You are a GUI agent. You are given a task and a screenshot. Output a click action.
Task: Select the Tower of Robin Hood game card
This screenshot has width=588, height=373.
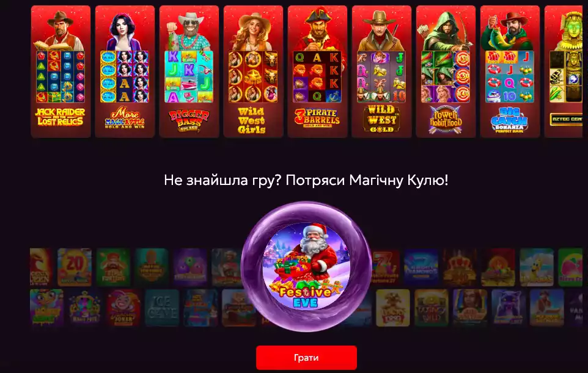click(x=446, y=71)
